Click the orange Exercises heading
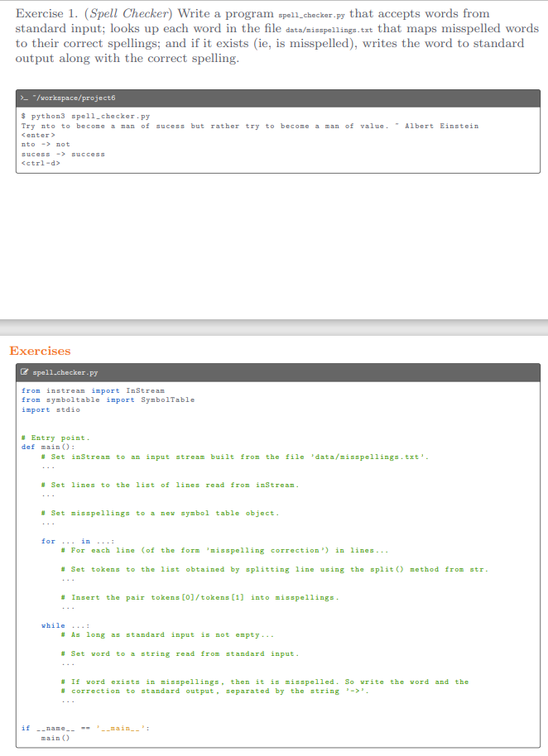548x756 pixels. pos(40,351)
